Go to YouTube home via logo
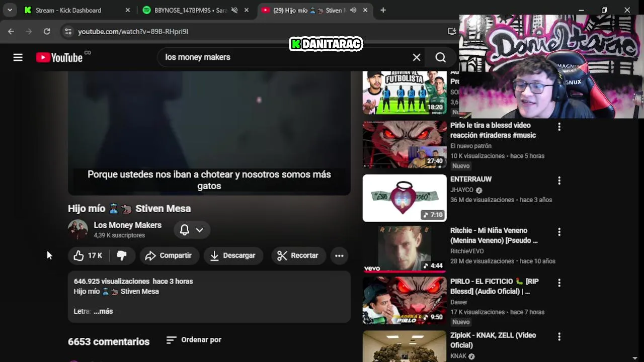644x362 pixels. 59,57
